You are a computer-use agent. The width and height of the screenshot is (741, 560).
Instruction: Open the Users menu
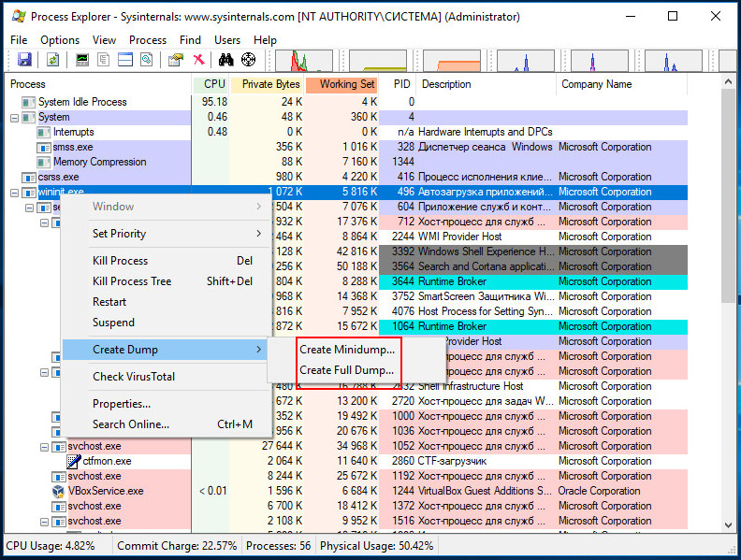coord(227,40)
